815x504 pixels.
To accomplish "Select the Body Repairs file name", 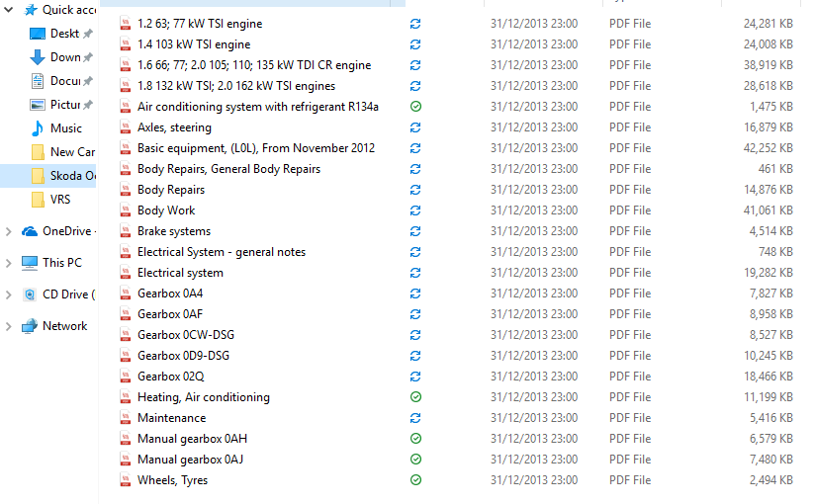I will pos(171,190).
